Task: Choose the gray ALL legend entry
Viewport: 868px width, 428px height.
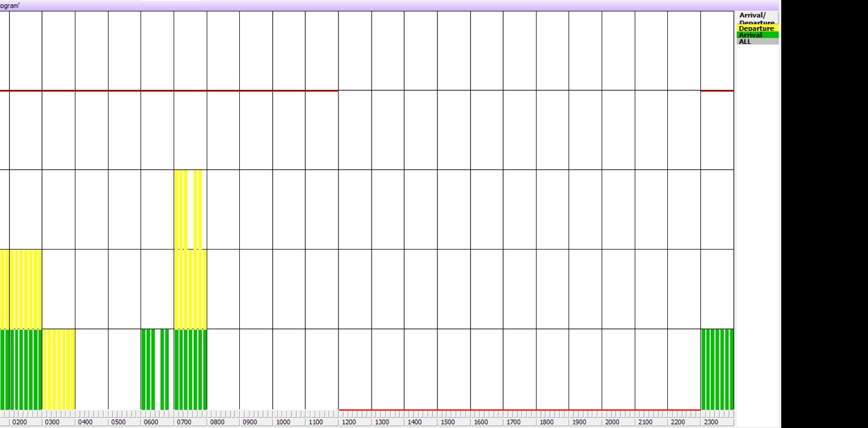Action: point(757,42)
